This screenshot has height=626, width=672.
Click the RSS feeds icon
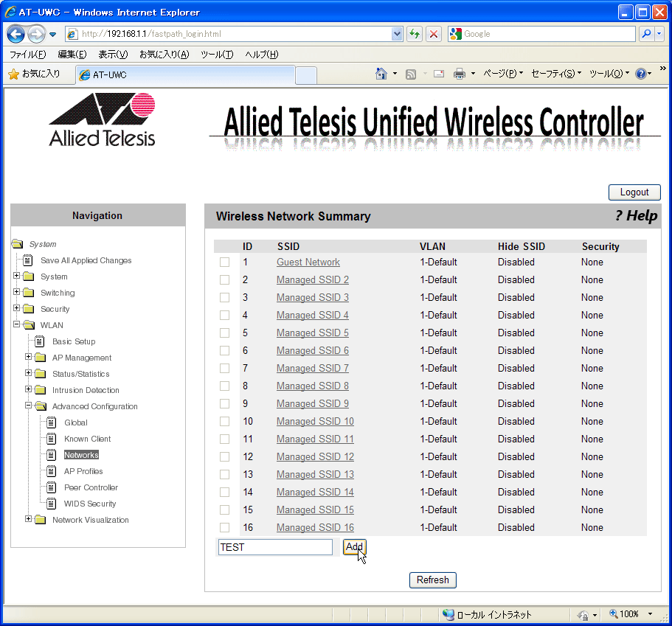(411, 74)
